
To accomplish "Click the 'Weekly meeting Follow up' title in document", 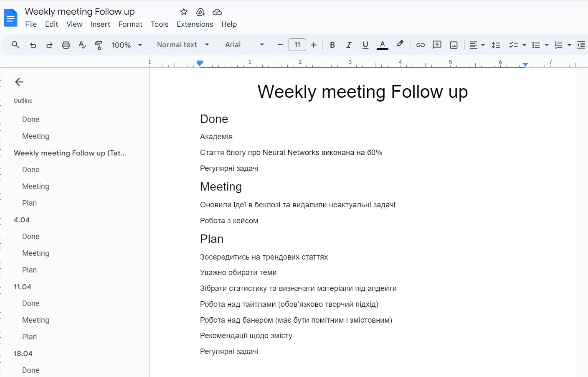I will pos(362,92).
